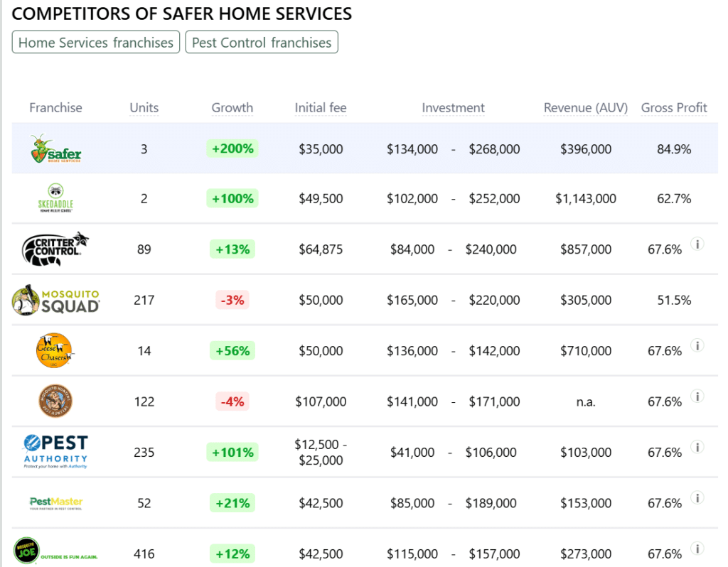
Task: Click the 84.9% gross profit value
Action: click(674, 149)
